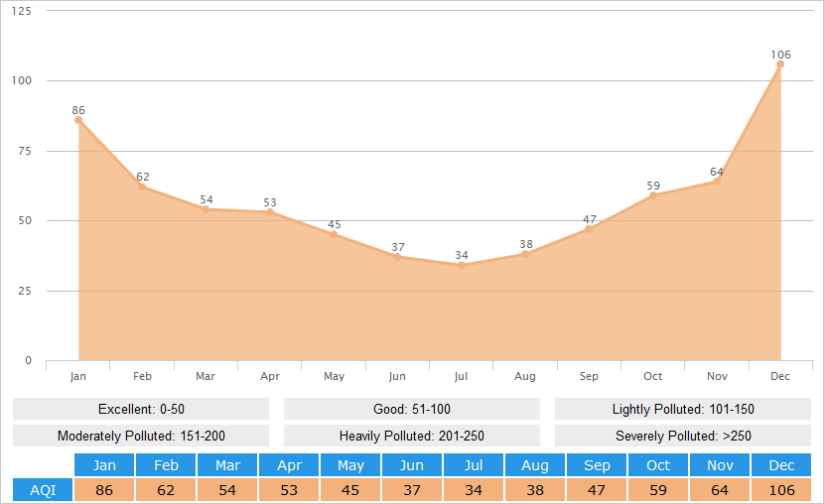Click the Severely Polluted: >250 legend box
Screen dimensions: 824x504
(683, 436)
